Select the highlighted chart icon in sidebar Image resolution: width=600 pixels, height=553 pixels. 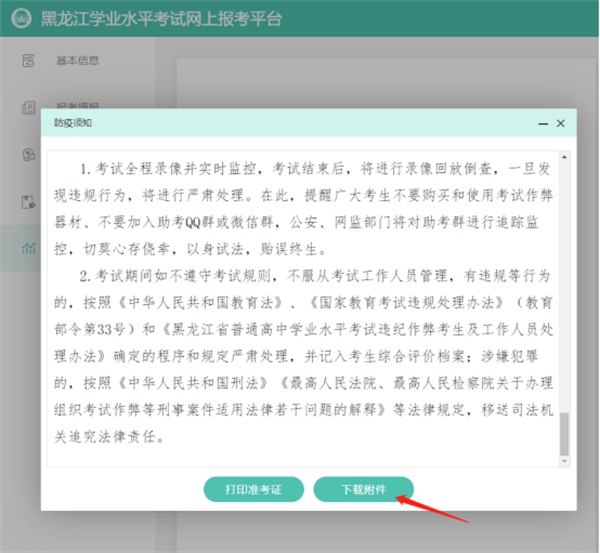click(28, 249)
